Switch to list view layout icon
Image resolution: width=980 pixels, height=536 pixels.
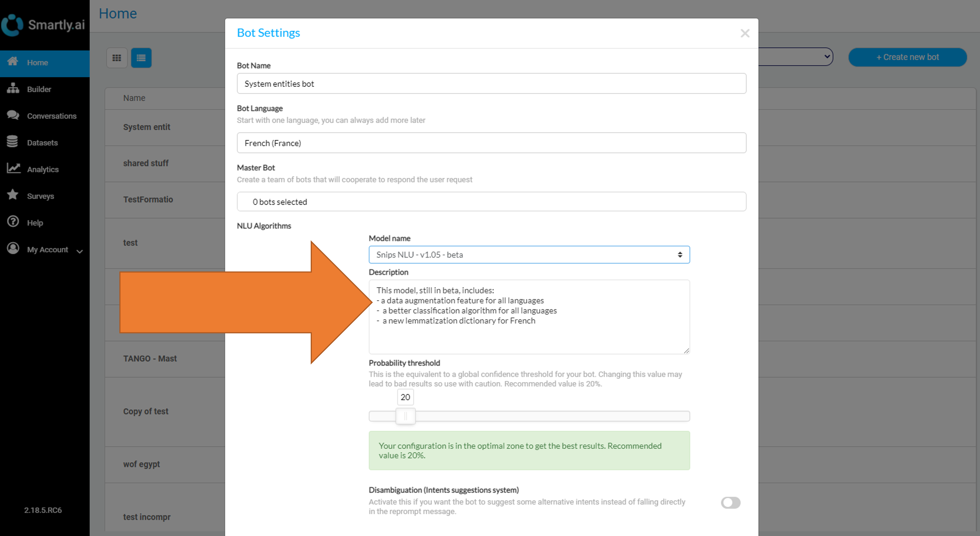tap(141, 58)
